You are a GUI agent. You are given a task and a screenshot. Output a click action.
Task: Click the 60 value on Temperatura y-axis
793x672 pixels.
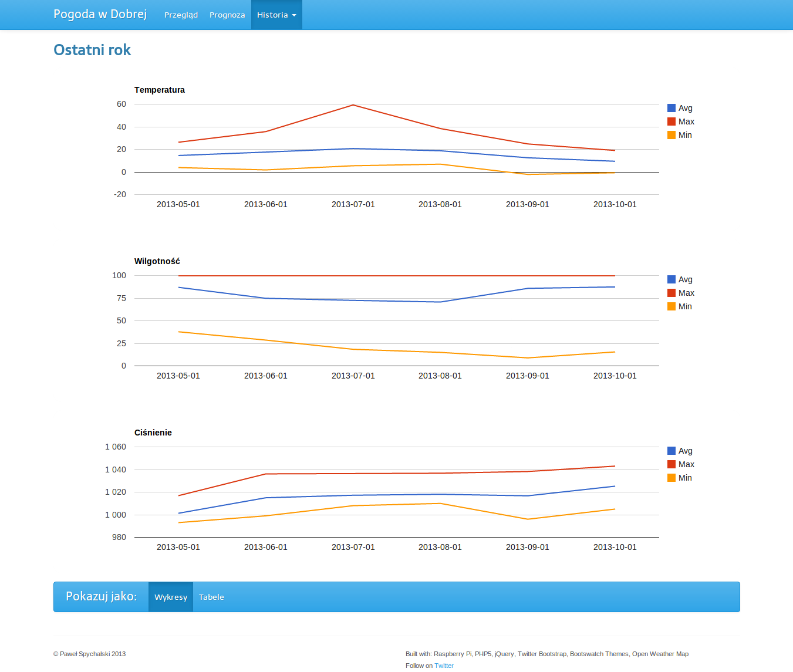pyautogui.click(x=122, y=104)
